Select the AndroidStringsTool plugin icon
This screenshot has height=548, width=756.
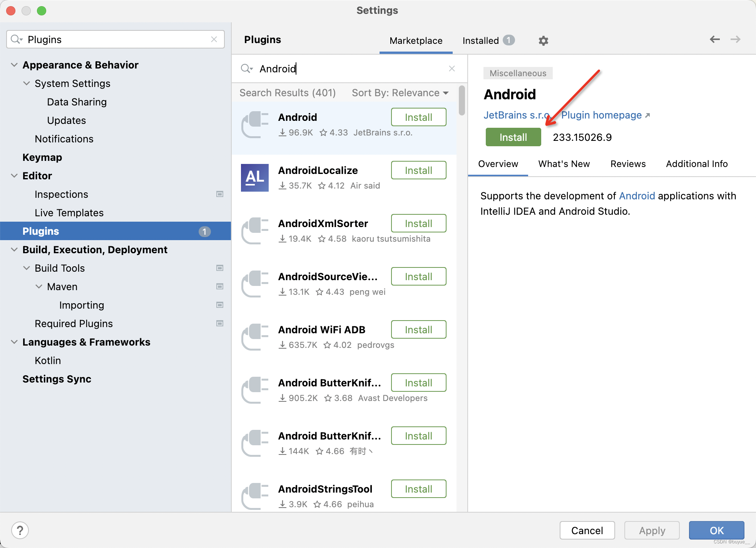click(255, 496)
